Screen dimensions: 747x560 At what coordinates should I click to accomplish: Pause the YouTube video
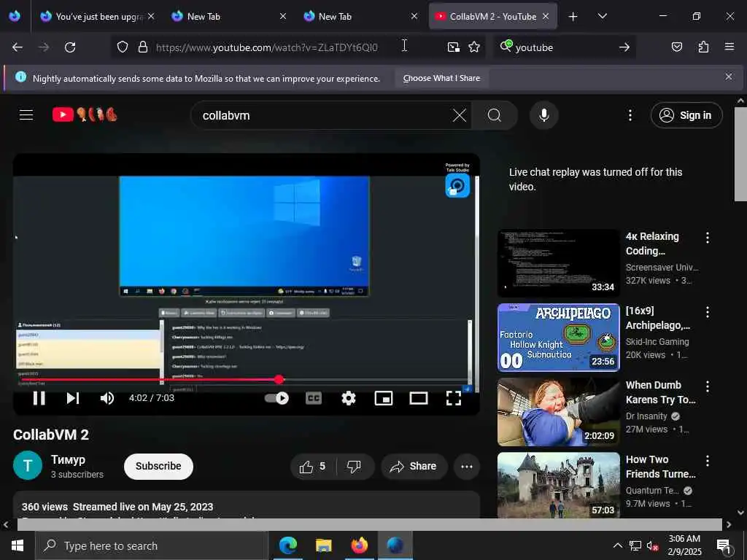click(x=39, y=398)
